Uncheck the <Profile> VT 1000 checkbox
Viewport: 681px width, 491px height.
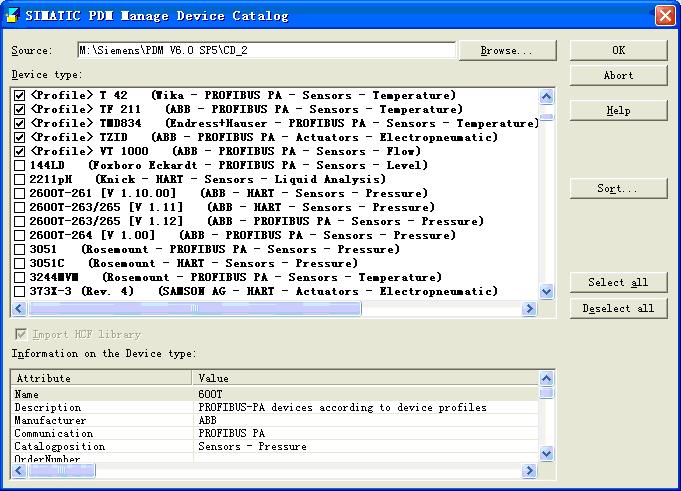pyautogui.click(x=20, y=152)
